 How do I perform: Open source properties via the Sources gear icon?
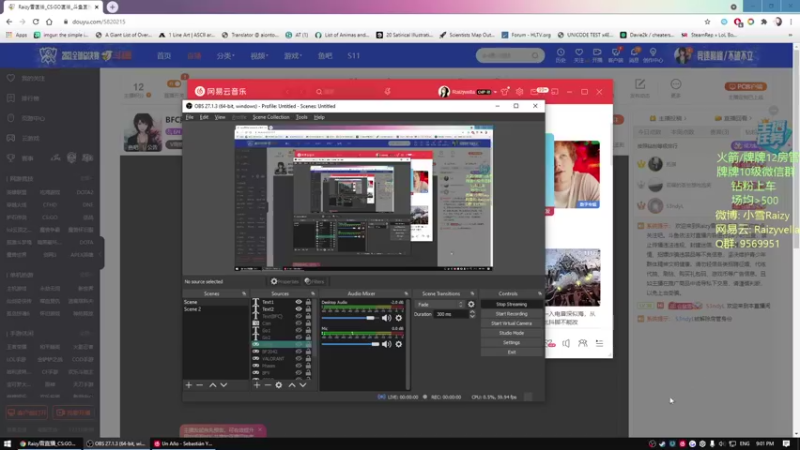click(x=279, y=385)
